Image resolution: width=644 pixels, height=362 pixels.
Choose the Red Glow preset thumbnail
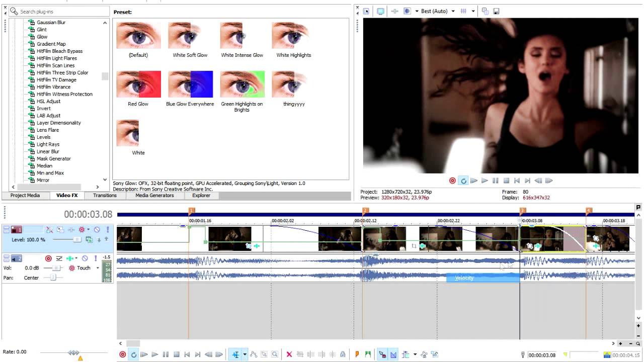[x=138, y=84]
